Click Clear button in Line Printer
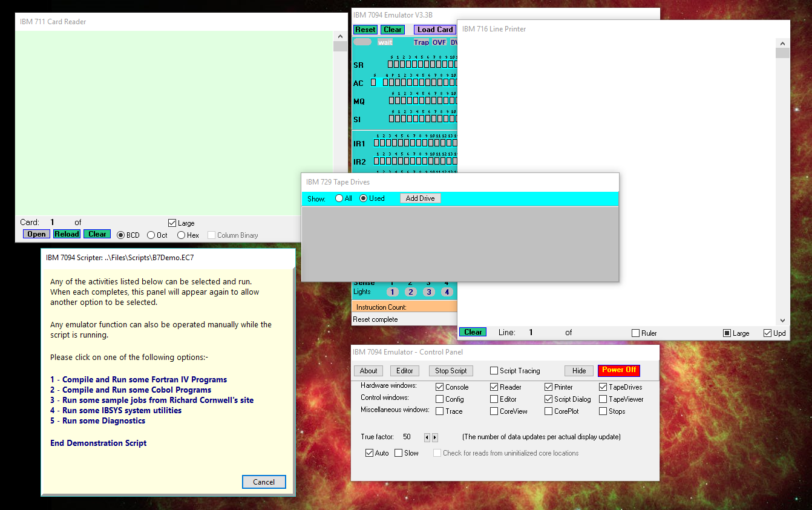Image resolution: width=812 pixels, height=510 pixels. (x=473, y=332)
